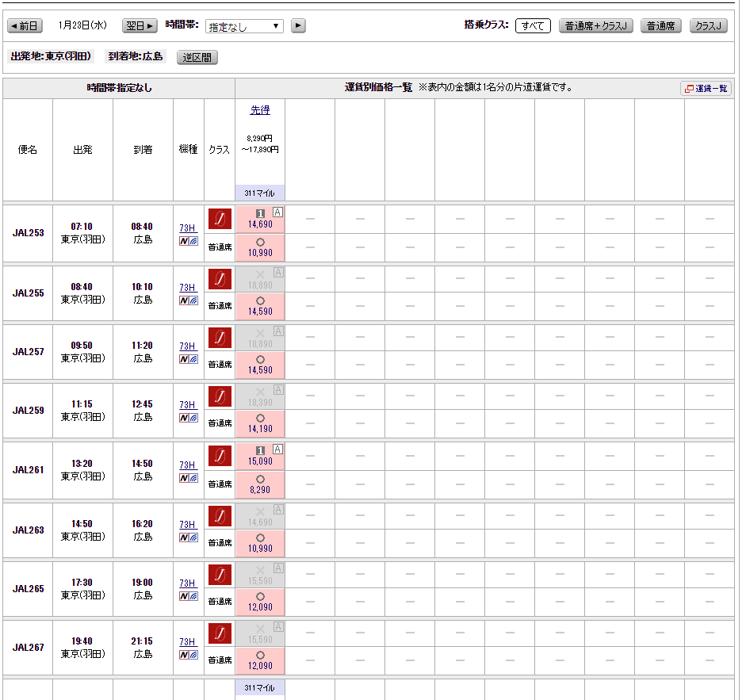Click the N wifi service icon for JAL257
Viewport: 746px width, 700px height.
click(x=189, y=359)
